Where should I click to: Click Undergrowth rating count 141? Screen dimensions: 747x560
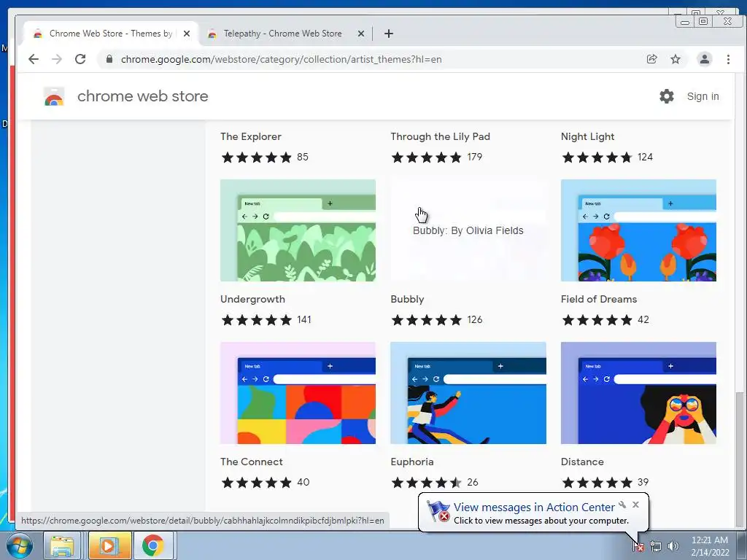pos(304,319)
